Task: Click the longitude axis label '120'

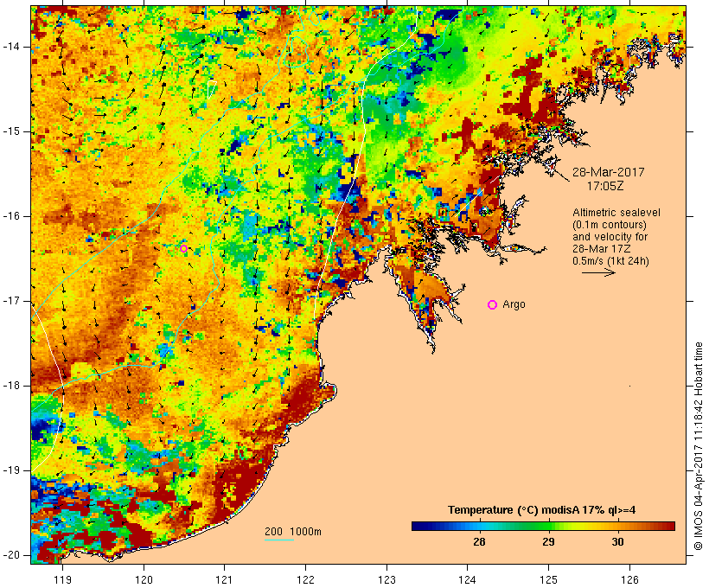Action: click(144, 580)
